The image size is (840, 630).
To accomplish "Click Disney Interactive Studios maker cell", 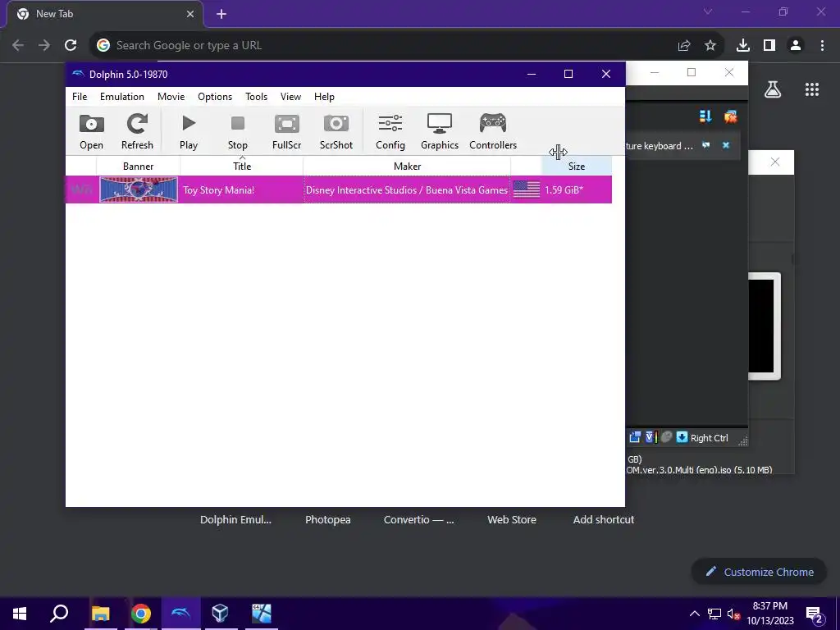I will tap(407, 190).
